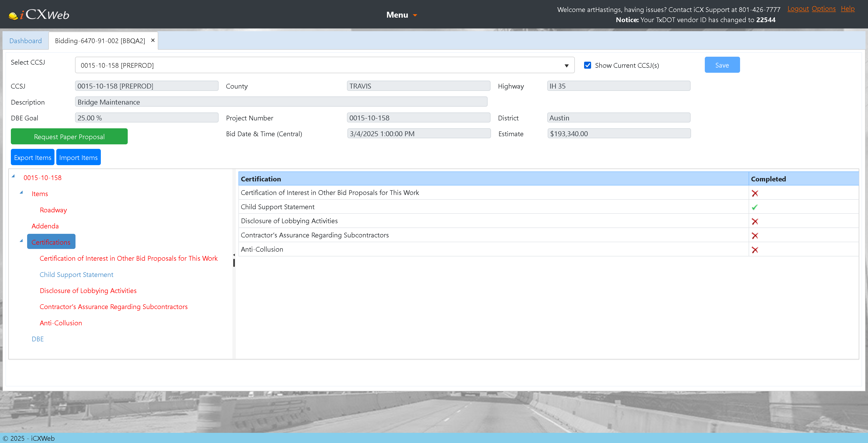Collapse the Certifications tree node

pyautogui.click(x=21, y=241)
